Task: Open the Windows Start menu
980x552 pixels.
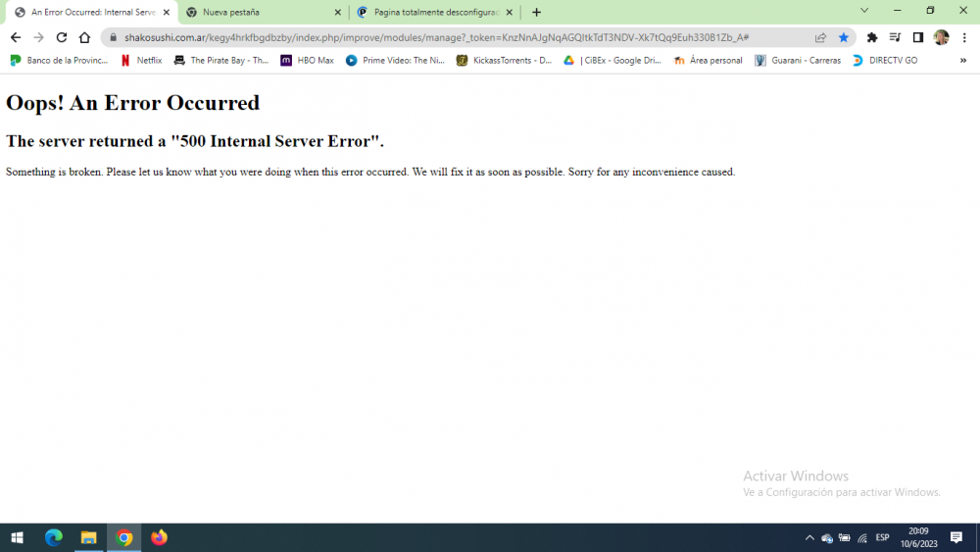Action: pyautogui.click(x=17, y=537)
